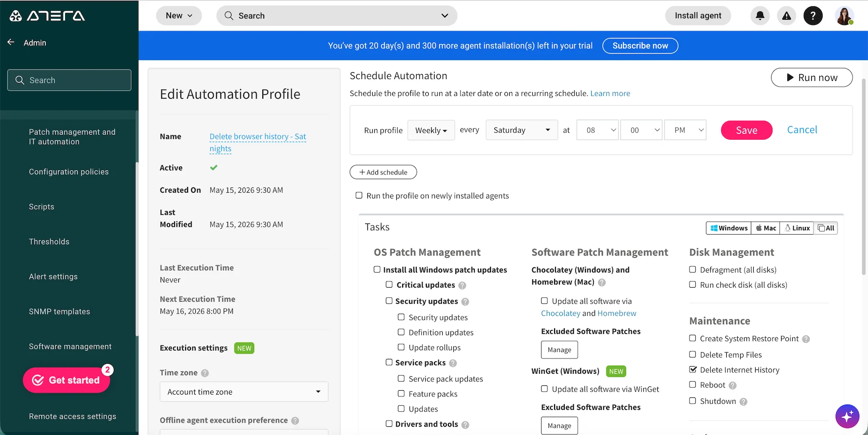Open SNMP templates
Image resolution: width=868 pixels, height=435 pixels.
[59, 311]
